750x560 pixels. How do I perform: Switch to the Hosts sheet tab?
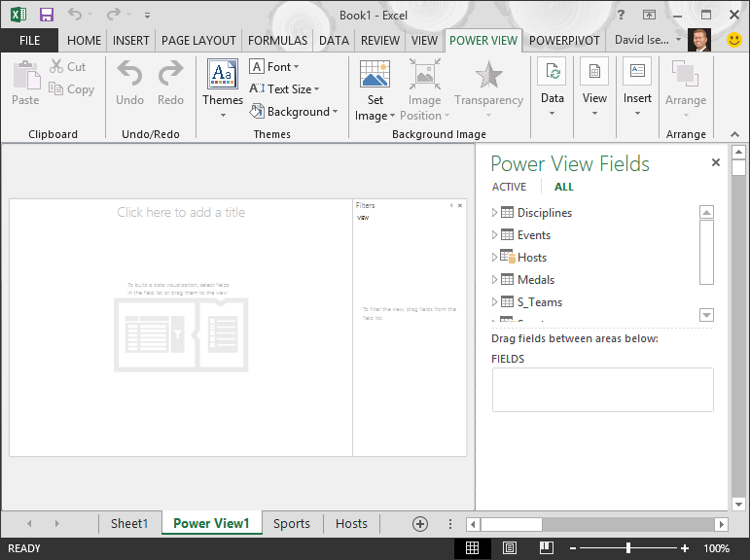[351, 524]
